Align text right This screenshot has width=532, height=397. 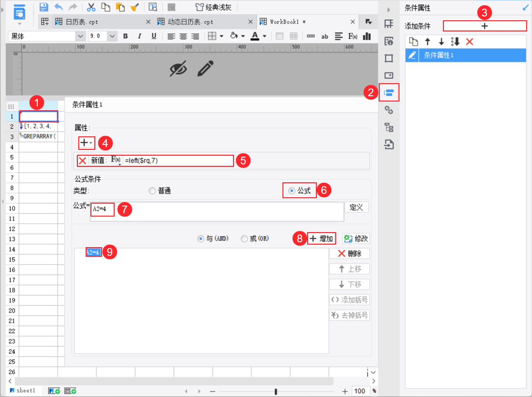pos(195,36)
